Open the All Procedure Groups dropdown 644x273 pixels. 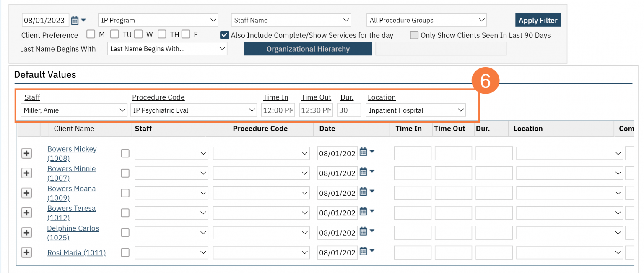(426, 20)
